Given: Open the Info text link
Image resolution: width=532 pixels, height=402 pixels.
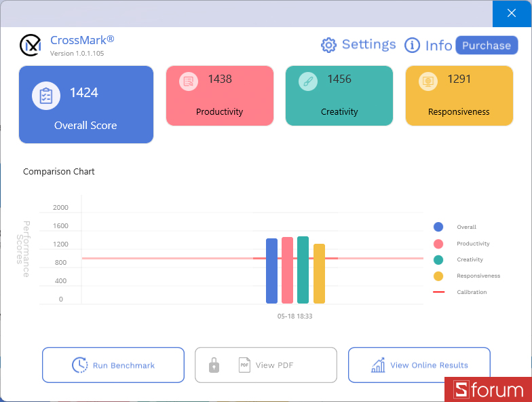Looking at the screenshot, I should 438,45.
